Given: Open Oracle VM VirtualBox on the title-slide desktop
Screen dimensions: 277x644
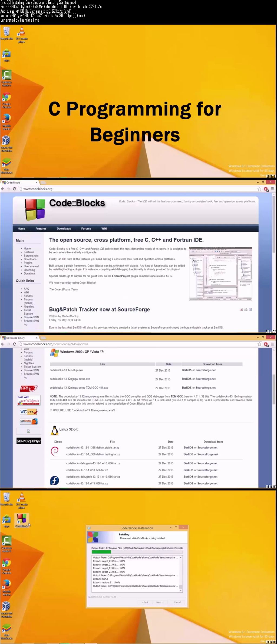Looking at the screenshot, I should [x=6, y=144].
